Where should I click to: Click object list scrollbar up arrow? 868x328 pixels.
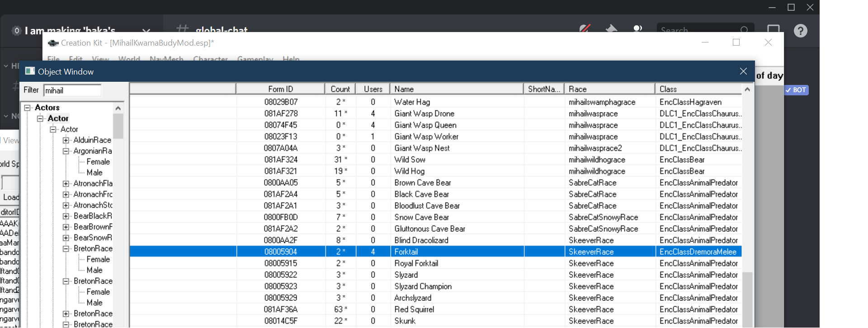click(747, 89)
